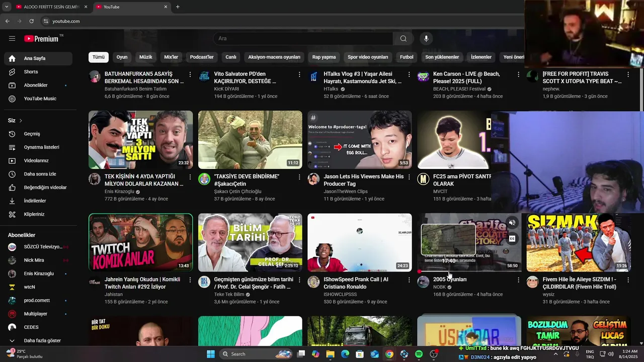Click the Windows taskbar search box

pyautogui.click(x=257, y=354)
